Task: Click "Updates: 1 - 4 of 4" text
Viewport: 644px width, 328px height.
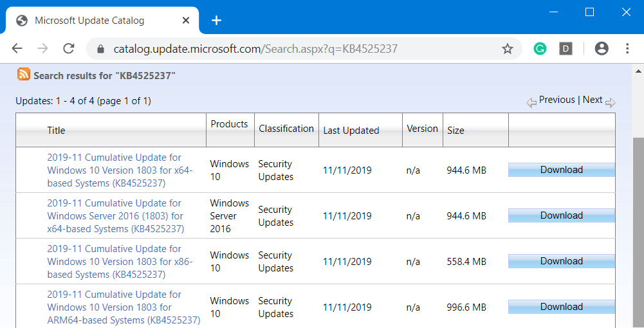Action: [x=55, y=101]
